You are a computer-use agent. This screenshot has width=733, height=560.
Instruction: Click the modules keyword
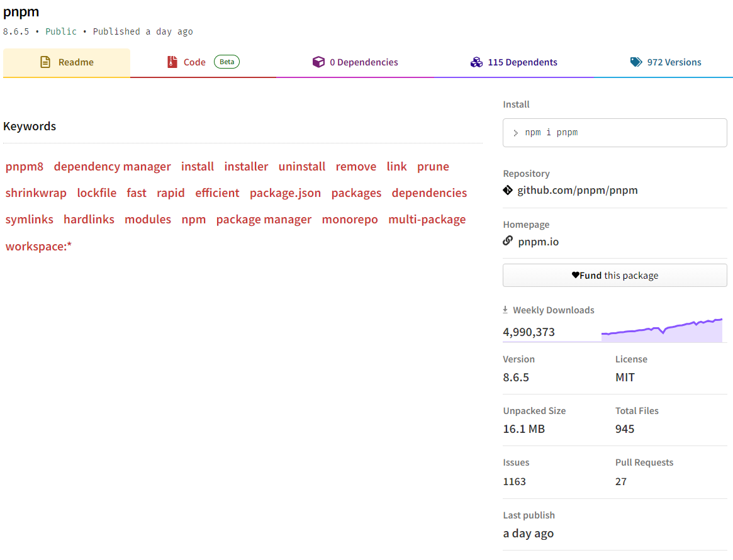pos(148,220)
